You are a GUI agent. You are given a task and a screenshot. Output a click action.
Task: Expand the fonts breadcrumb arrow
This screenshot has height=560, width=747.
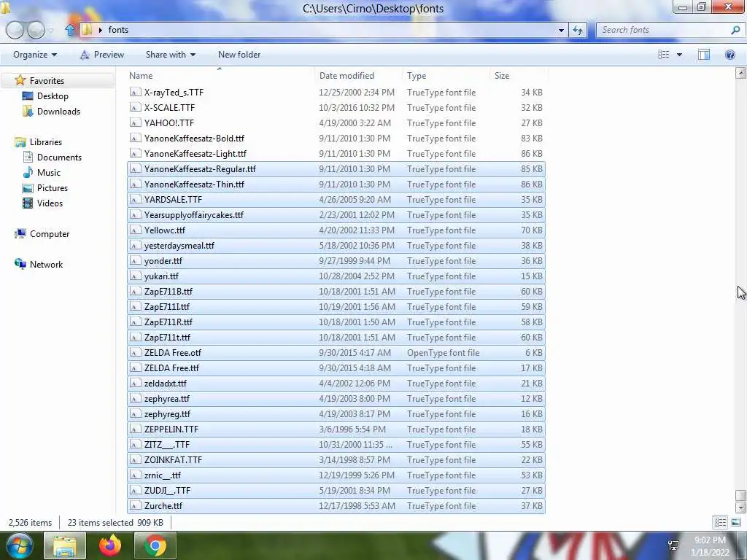[x=101, y=30]
